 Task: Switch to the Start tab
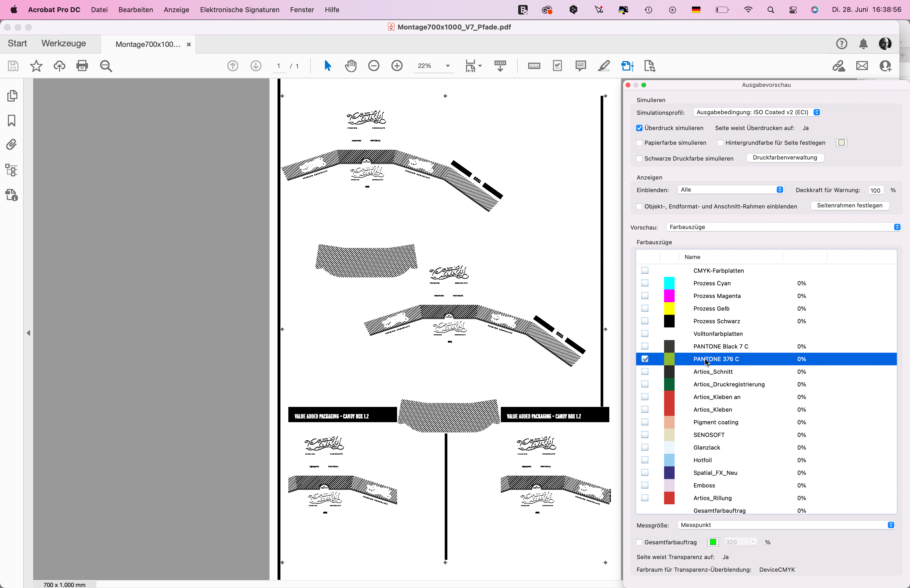[17, 43]
